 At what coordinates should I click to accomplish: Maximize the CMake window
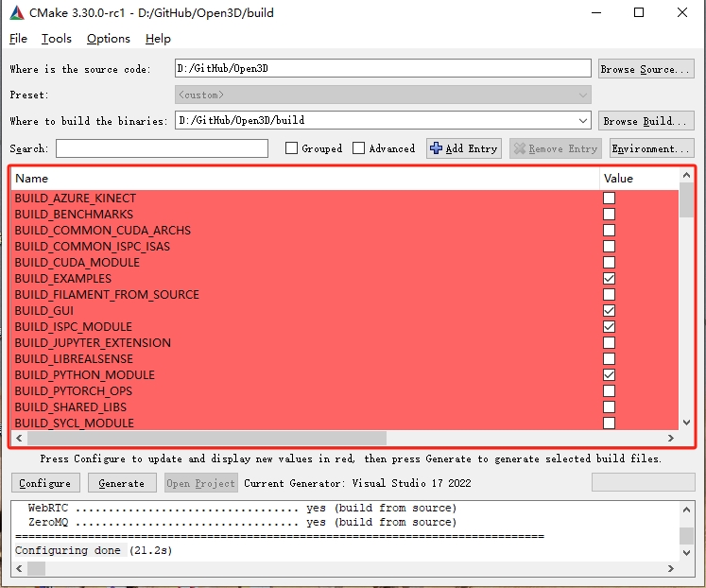coord(639,12)
